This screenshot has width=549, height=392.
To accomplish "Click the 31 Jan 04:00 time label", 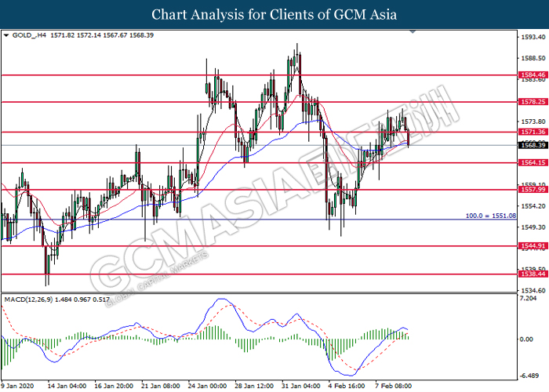I will (300, 386).
